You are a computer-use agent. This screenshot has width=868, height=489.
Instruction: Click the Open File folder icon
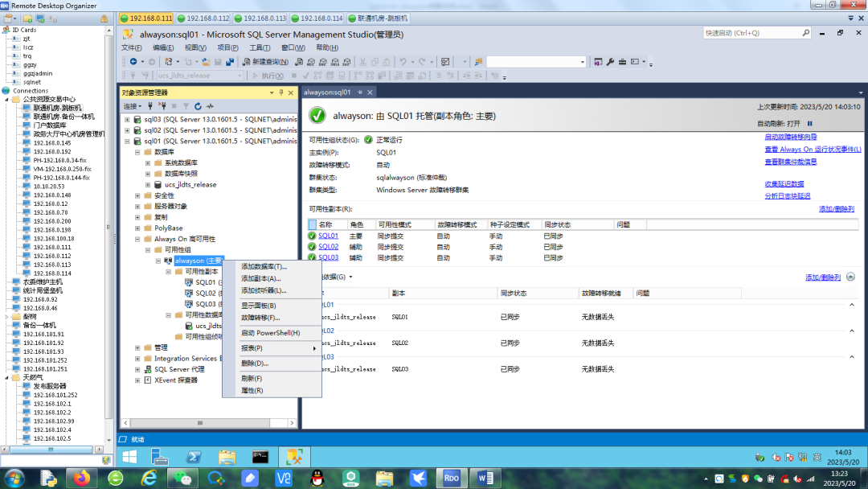(x=206, y=61)
